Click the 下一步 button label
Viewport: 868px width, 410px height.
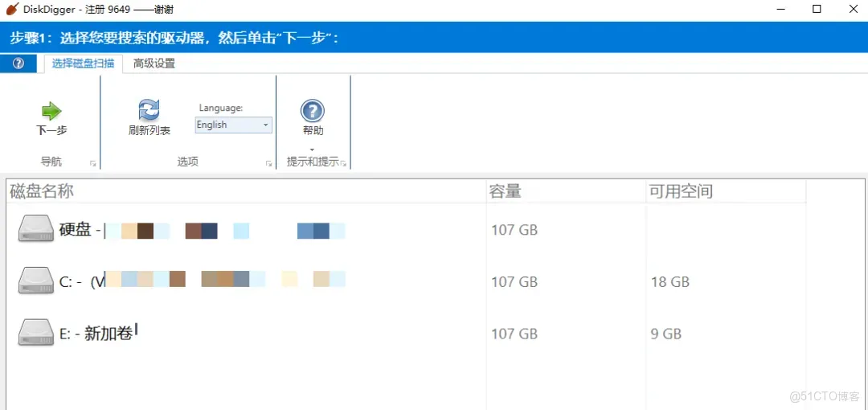[x=51, y=130]
